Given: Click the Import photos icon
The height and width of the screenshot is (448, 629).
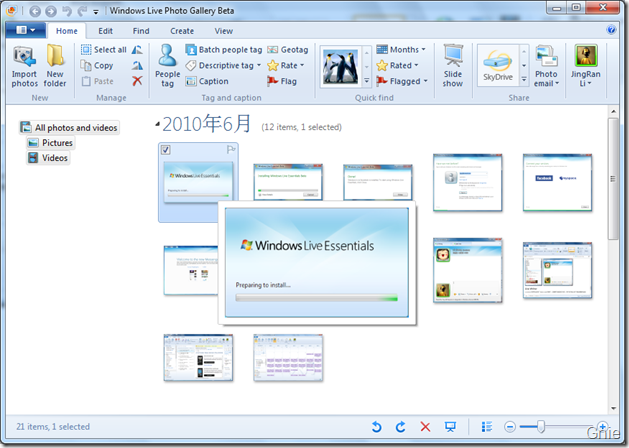Looking at the screenshot, I should (x=24, y=66).
